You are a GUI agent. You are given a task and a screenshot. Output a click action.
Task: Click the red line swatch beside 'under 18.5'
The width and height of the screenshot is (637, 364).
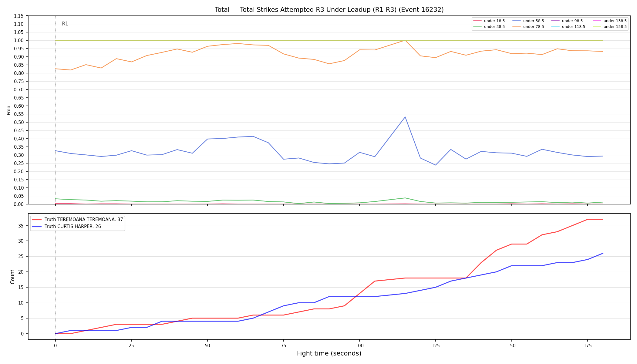pos(477,21)
